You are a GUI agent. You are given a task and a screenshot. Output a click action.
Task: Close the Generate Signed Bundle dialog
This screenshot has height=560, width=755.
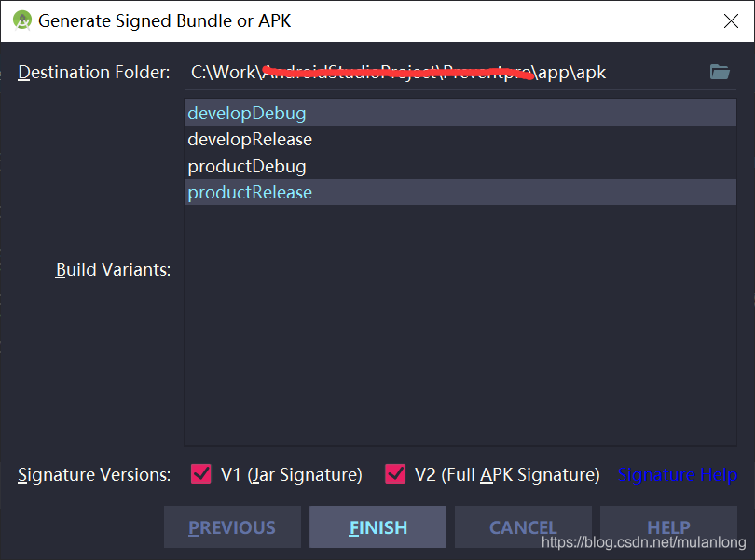(x=731, y=20)
